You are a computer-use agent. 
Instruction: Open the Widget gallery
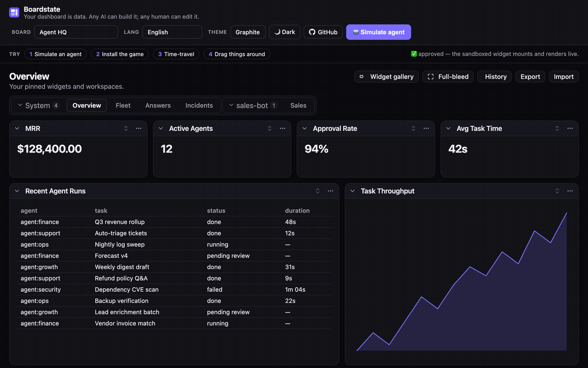(x=386, y=76)
